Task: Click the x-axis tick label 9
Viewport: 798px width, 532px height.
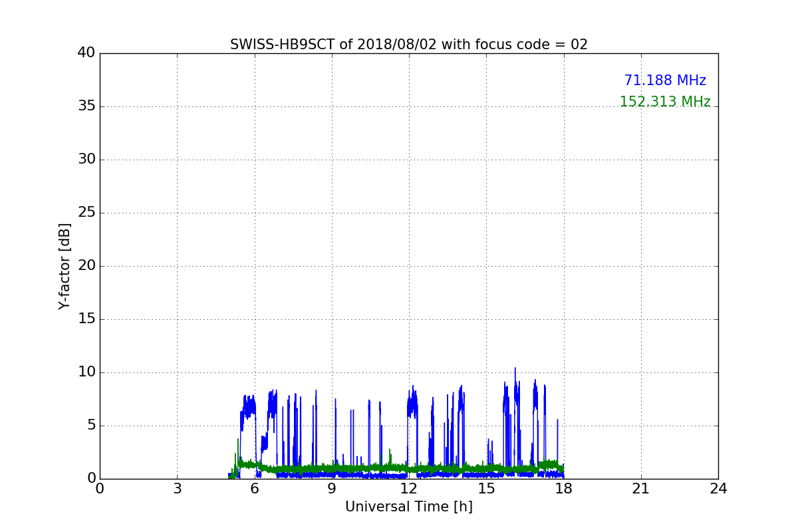Action: (x=332, y=489)
